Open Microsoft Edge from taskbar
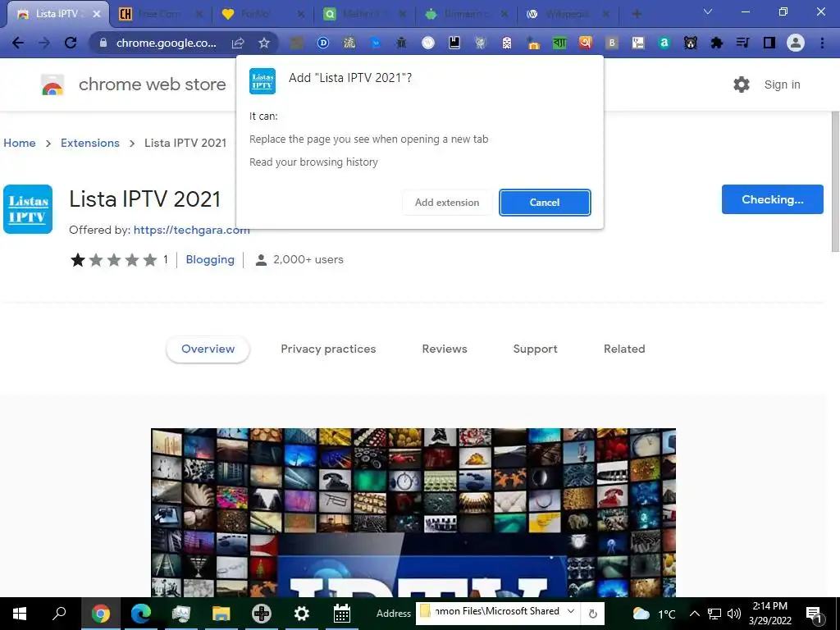840x630 pixels. [x=141, y=614]
